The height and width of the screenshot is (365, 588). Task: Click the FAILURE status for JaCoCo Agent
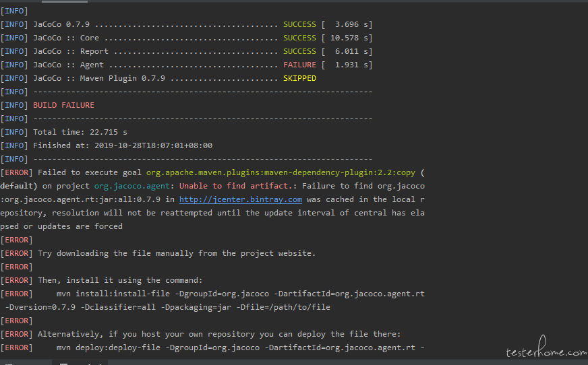point(299,65)
